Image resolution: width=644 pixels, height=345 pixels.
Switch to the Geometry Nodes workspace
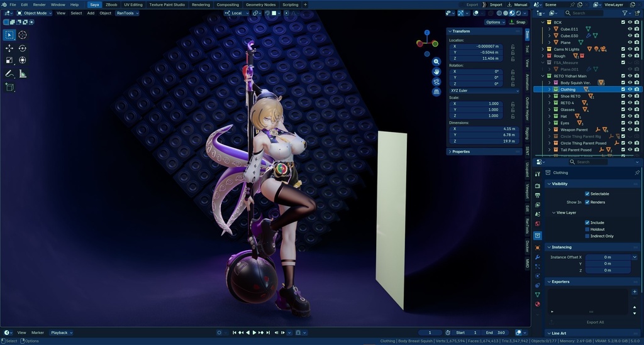pyautogui.click(x=260, y=4)
